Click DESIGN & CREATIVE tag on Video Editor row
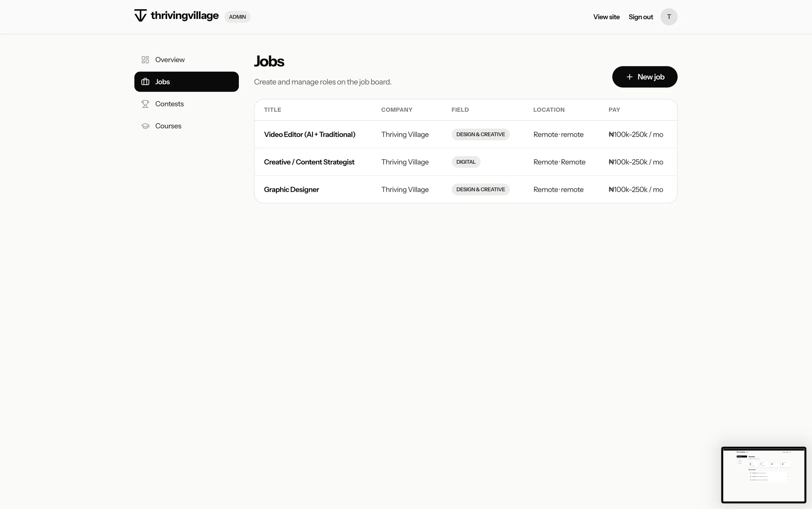This screenshot has height=509, width=812. click(480, 134)
